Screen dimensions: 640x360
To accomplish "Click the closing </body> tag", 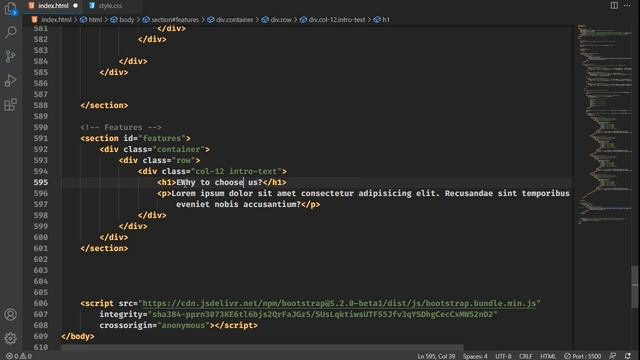I will (x=78, y=336).
